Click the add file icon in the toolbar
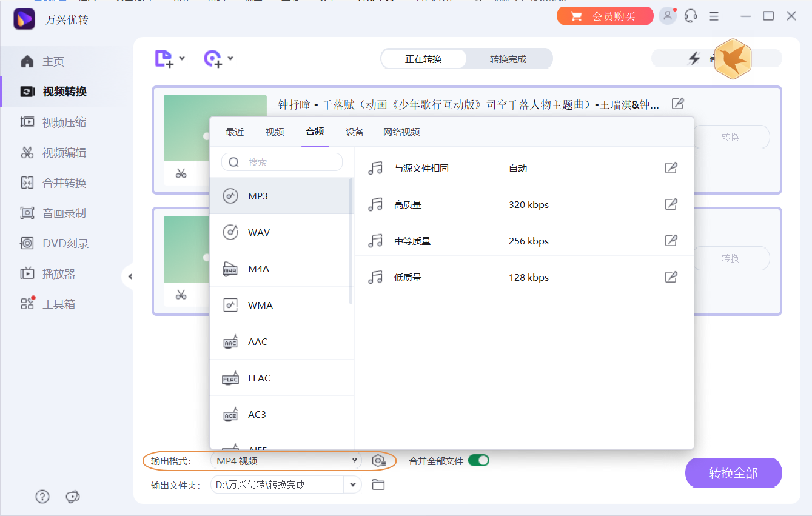Viewport: 812px width, 516px height. (x=164, y=58)
